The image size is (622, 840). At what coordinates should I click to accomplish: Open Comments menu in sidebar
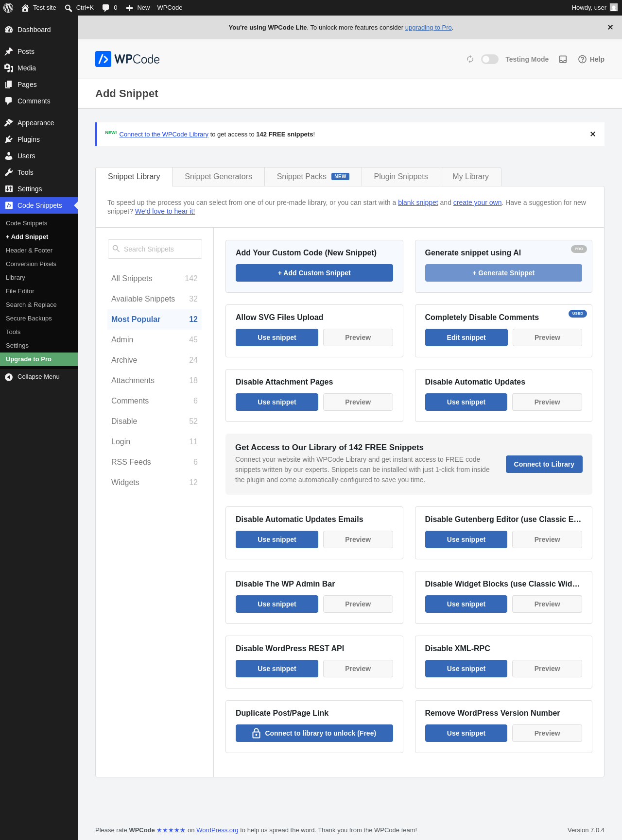click(x=39, y=101)
